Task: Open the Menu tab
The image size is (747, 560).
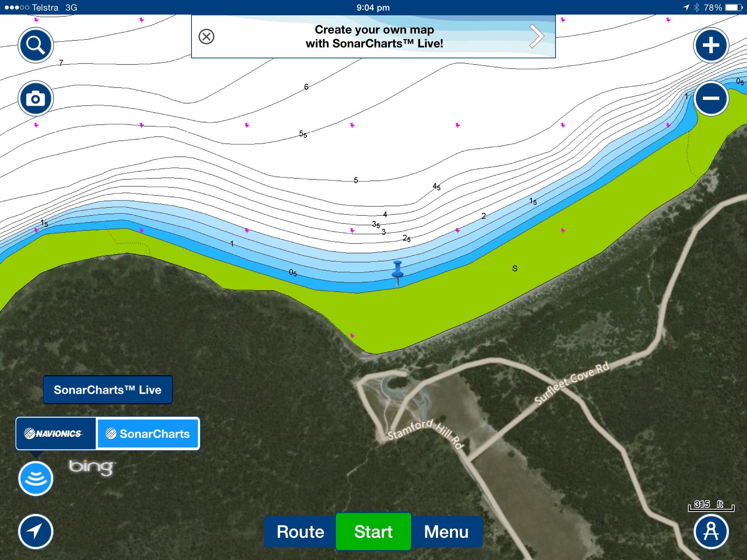Action: (x=446, y=532)
